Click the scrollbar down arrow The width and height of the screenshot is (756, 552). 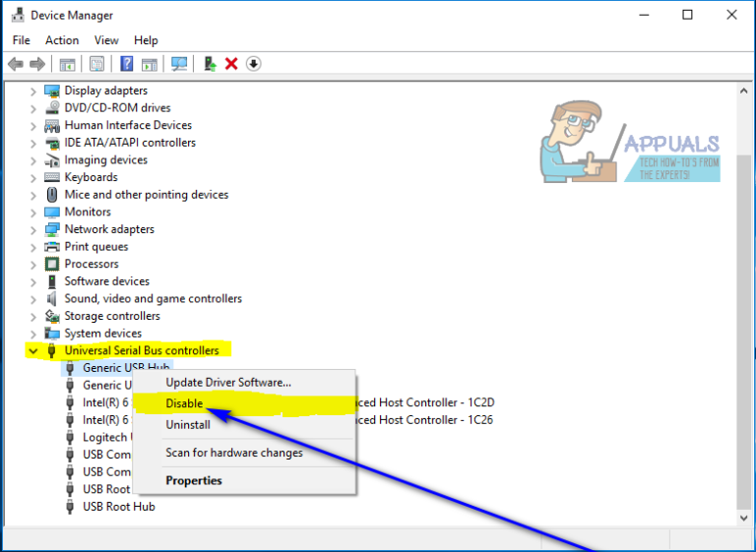click(x=743, y=518)
